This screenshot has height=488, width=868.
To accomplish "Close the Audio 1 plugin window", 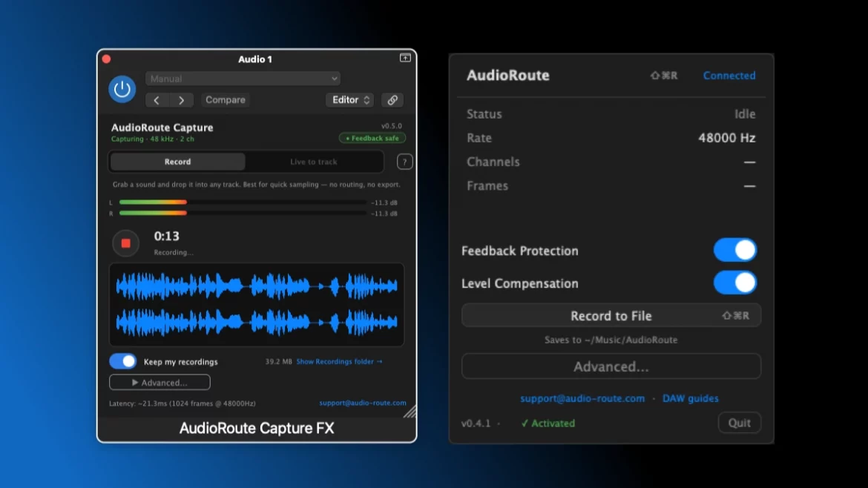I will [106, 59].
